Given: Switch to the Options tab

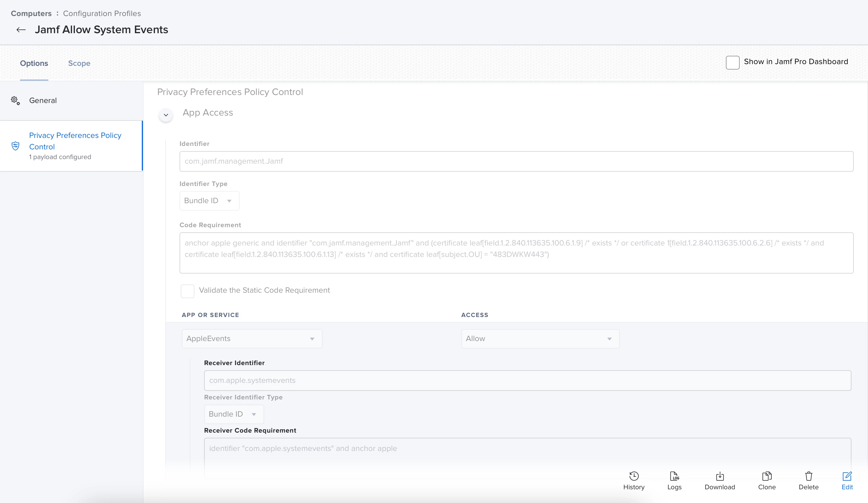Looking at the screenshot, I should (34, 63).
